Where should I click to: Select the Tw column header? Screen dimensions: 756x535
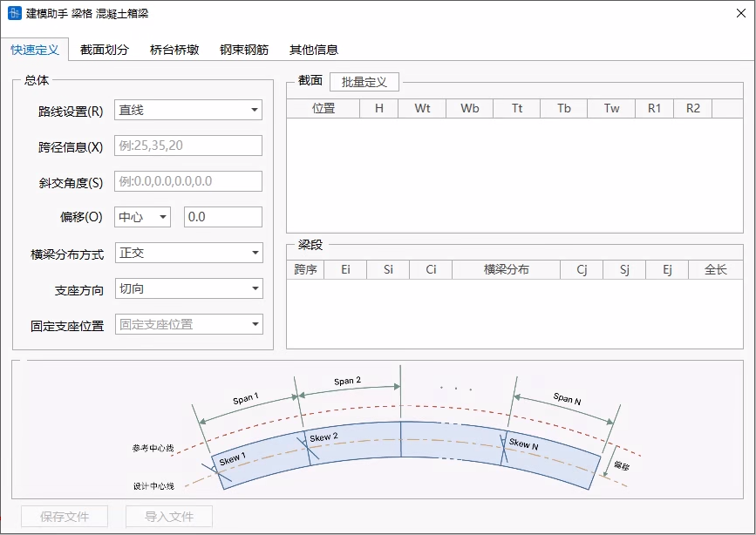[611, 108]
